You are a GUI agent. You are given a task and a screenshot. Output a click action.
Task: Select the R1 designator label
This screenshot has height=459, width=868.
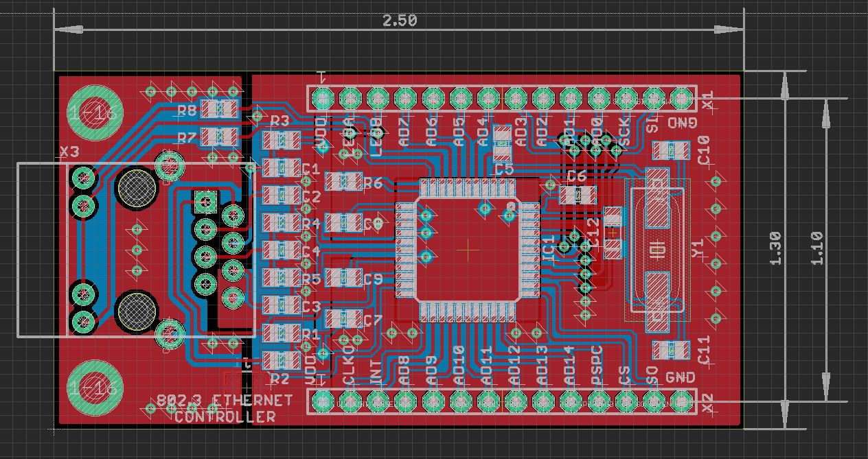pos(310,334)
